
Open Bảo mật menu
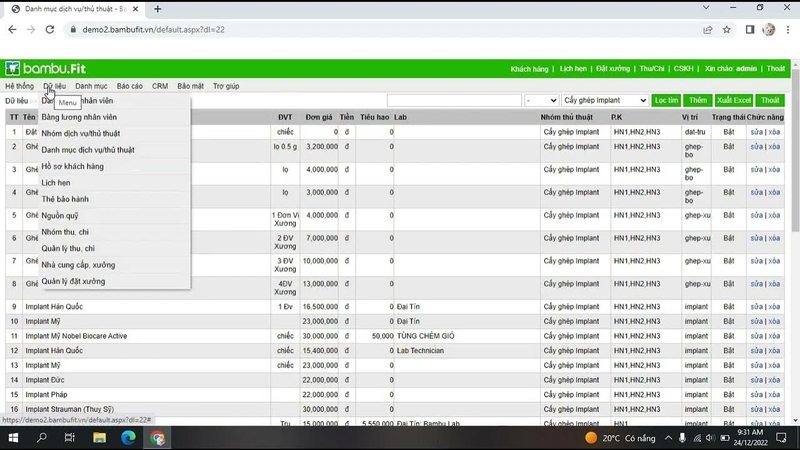(x=190, y=86)
